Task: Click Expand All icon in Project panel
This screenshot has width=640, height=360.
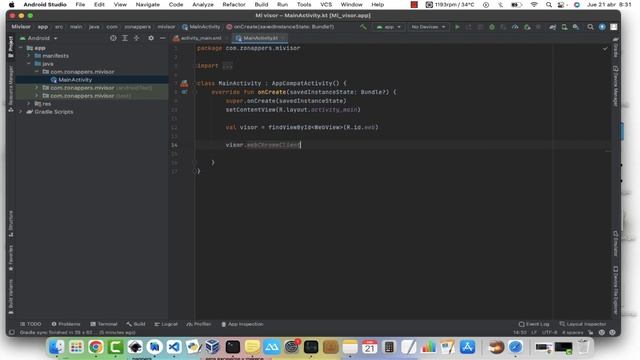Action: tap(125, 38)
